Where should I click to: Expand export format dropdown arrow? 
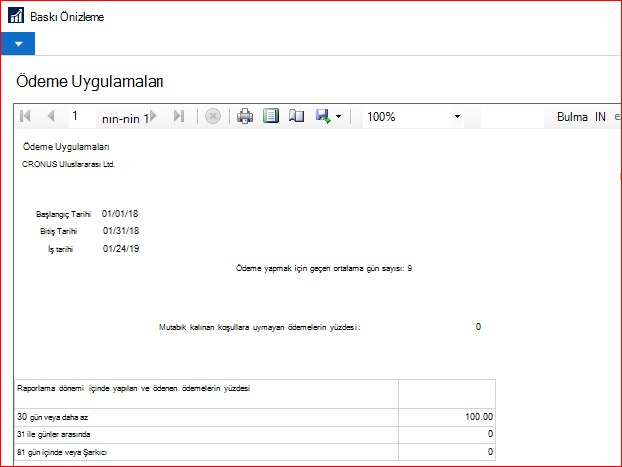pos(338,117)
